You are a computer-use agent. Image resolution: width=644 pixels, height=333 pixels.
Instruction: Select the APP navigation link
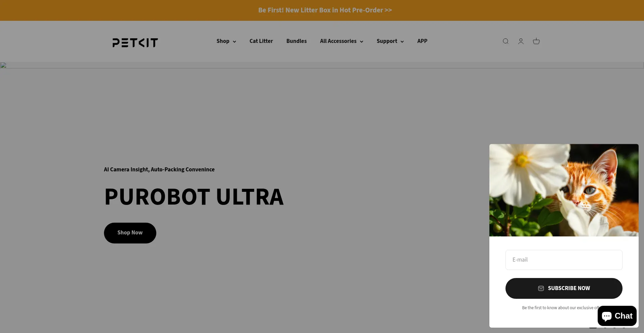click(422, 41)
